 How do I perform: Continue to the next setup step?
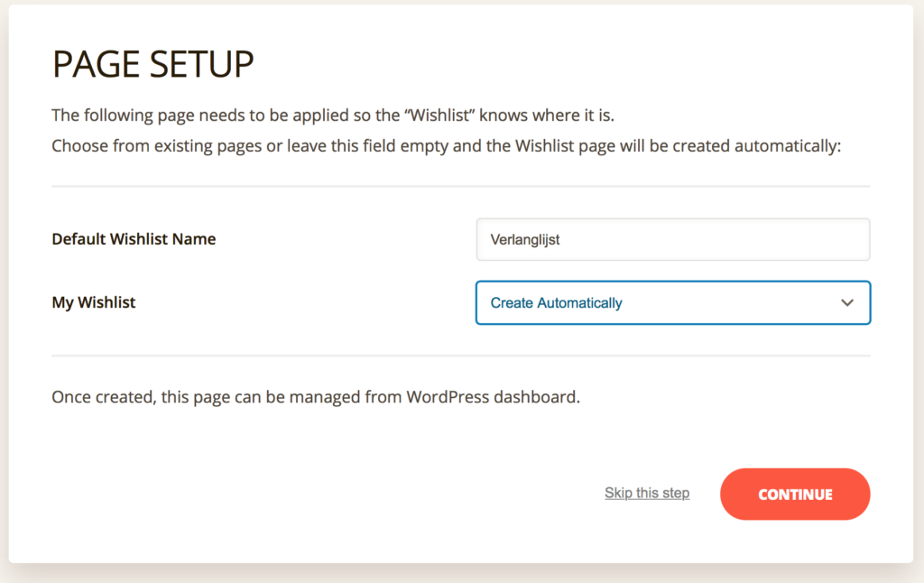point(795,494)
